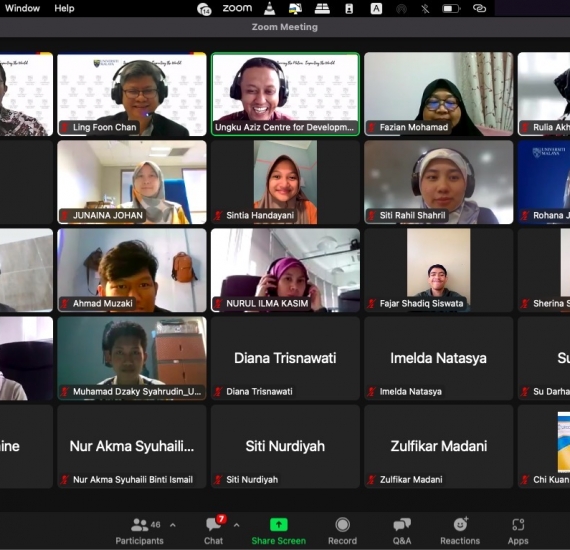Screen dimensions: 570x550
Task: Click the battery status icon
Action: point(451,8)
